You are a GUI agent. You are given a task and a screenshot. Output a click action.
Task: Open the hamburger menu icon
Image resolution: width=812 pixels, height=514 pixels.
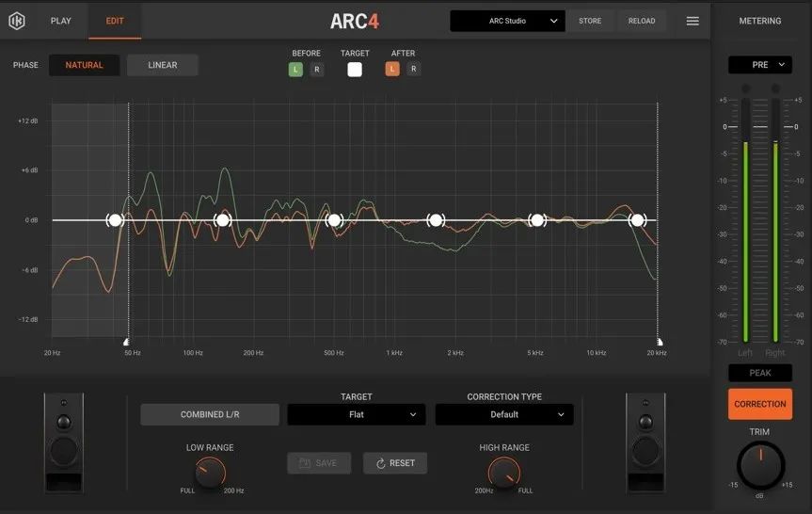click(693, 21)
